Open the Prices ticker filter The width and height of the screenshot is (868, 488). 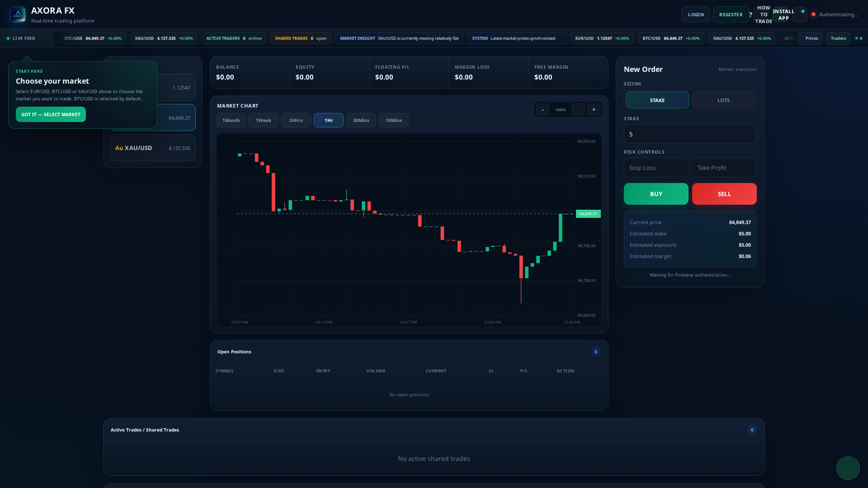tap(811, 38)
